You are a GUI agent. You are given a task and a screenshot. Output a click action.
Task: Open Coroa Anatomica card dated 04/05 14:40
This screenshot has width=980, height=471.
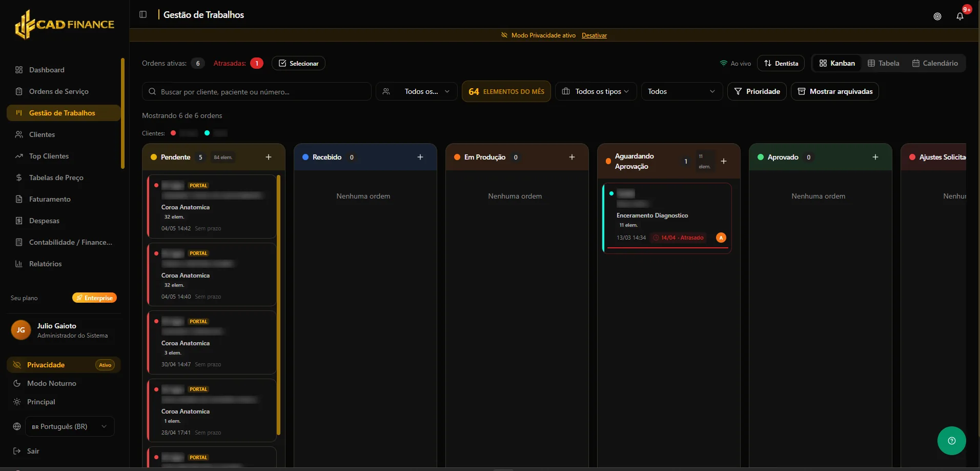(212, 274)
